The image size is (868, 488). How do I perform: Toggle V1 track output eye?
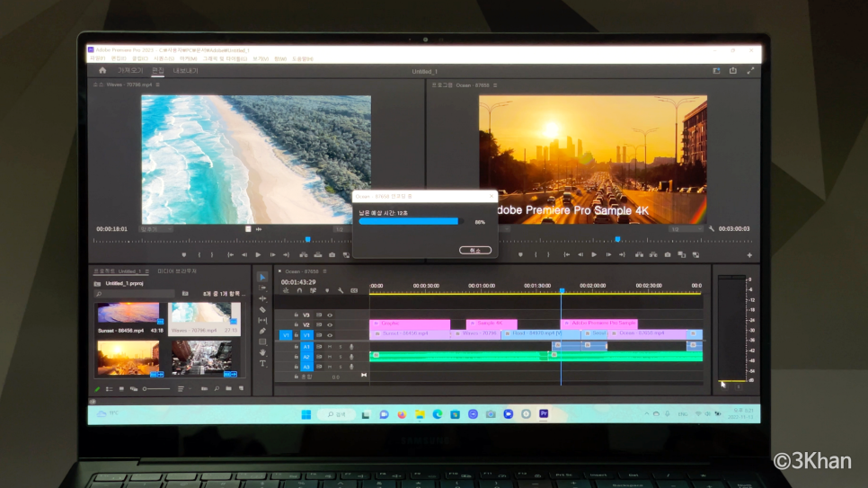tap(330, 335)
